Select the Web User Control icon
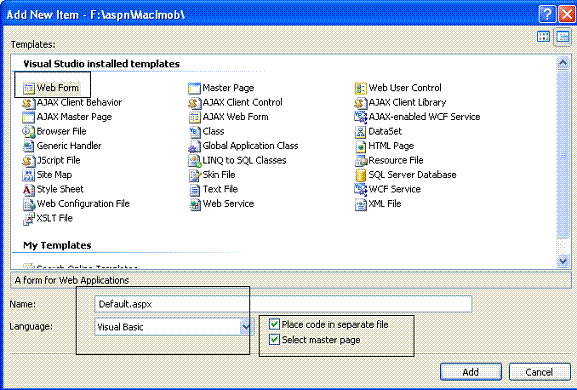The image size is (577, 390). point(361,88)
